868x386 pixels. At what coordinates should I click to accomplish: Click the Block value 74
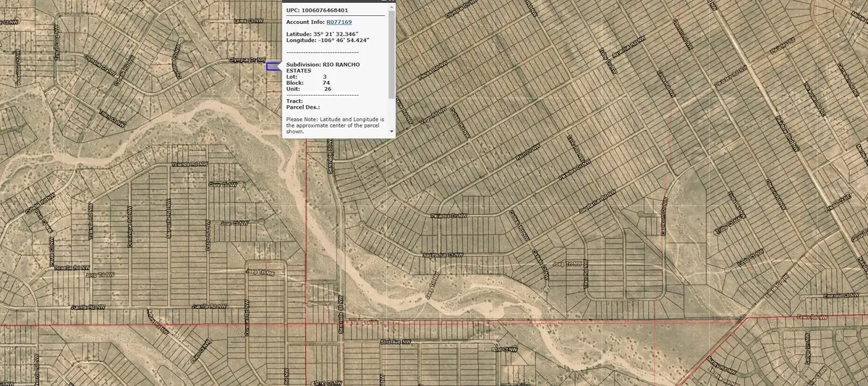(x=326, y=83)
